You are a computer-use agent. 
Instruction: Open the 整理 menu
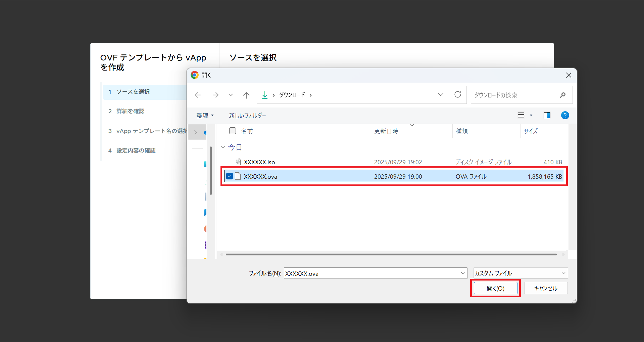pyautogui.click(x=205, y=116)
